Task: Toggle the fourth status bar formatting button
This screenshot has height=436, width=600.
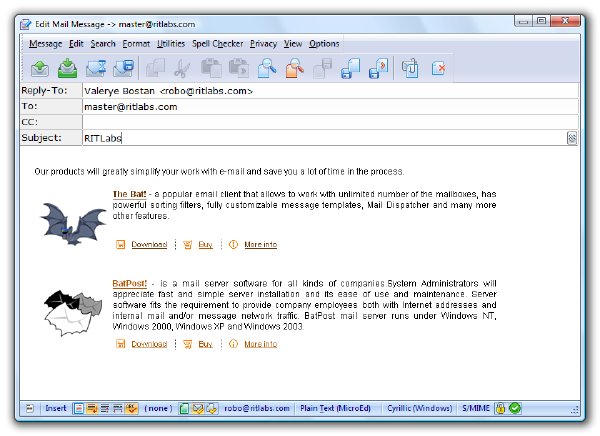Action: (118, 408)
